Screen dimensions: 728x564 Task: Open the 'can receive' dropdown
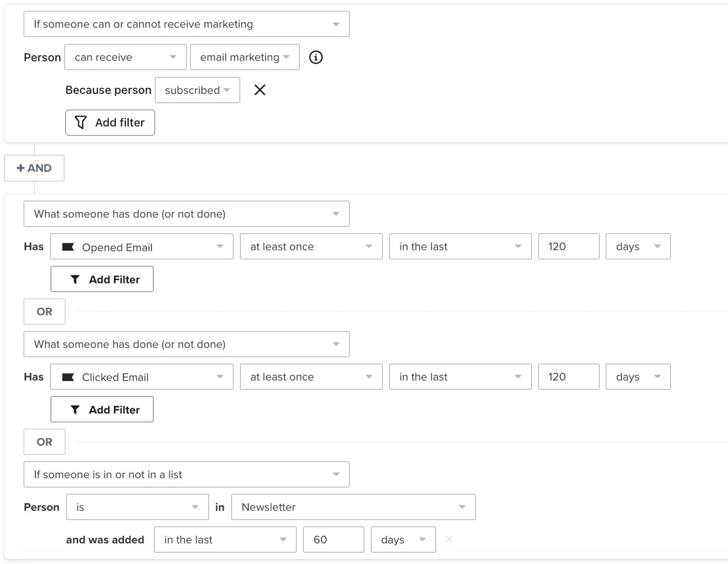(126, 57)
